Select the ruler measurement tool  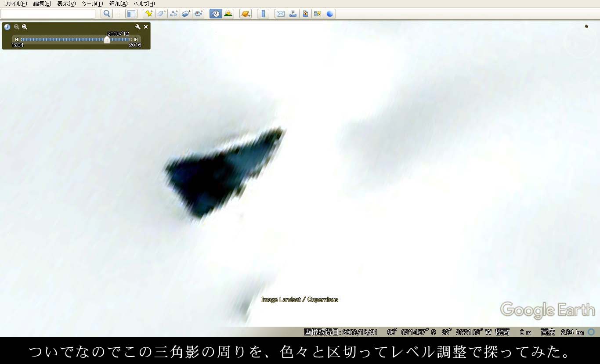[263, 14]
